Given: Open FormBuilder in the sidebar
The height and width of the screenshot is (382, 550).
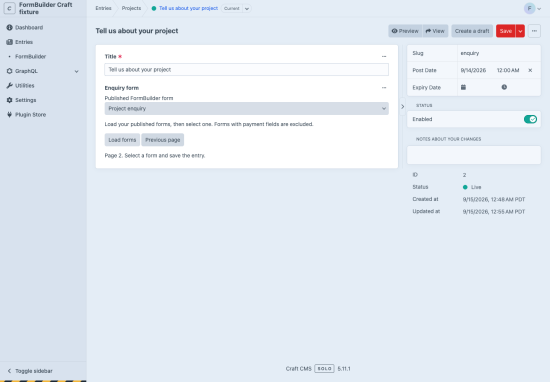Looking at the screenshot, I should (x=31, y=56).
